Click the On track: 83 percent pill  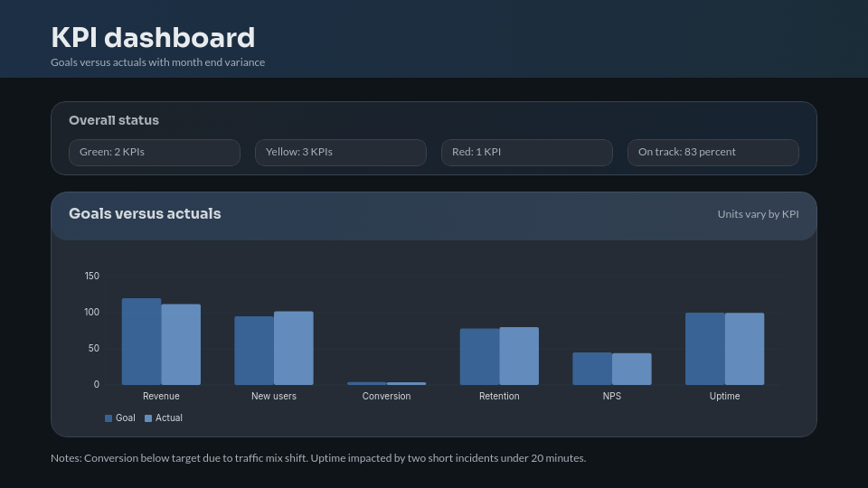tap(713, 153)
